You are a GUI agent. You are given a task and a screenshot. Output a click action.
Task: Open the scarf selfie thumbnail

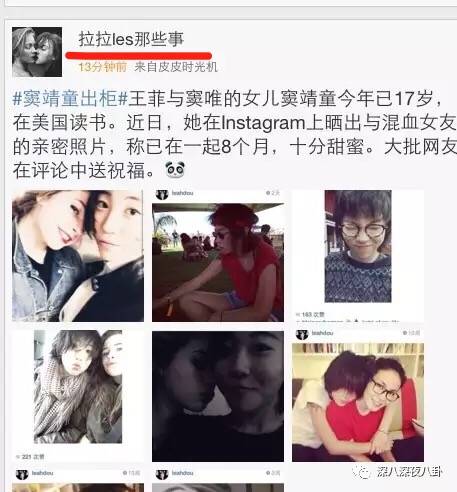(x=78, y=387)
